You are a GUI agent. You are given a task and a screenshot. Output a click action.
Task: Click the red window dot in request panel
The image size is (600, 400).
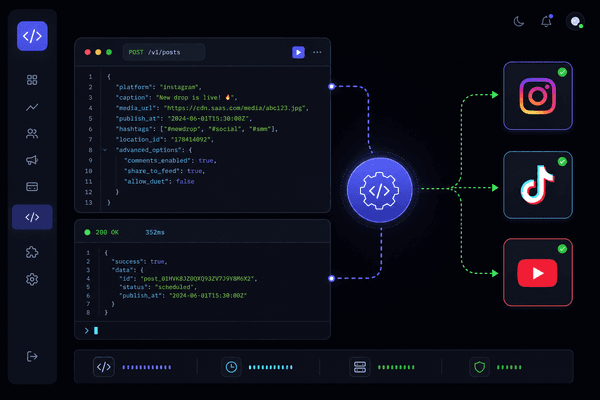(x=88, y=52)
